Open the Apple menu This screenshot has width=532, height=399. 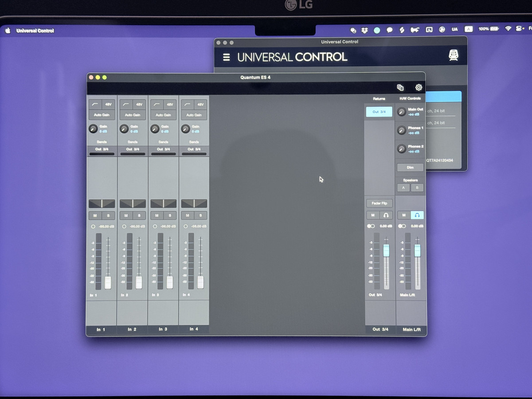8,31
